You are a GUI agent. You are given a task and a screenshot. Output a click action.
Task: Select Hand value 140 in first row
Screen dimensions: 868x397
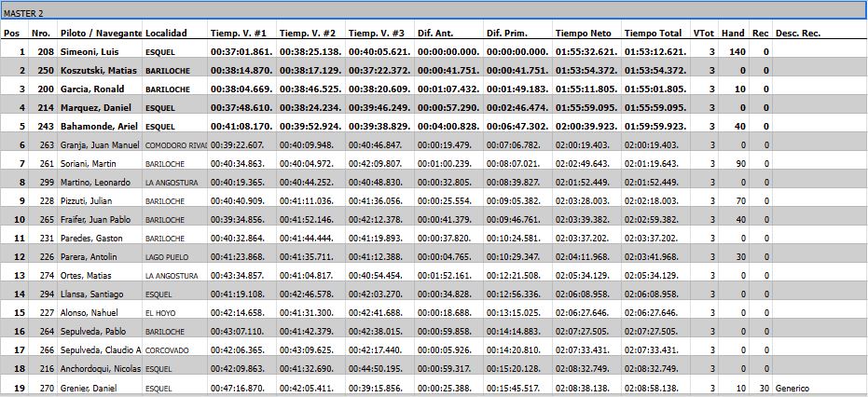coord(737,52)
